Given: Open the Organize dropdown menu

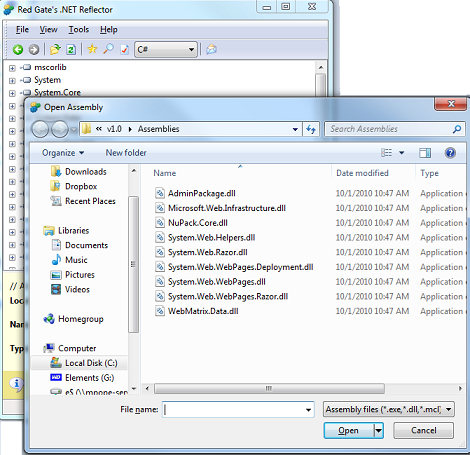Looking at the screenshot, I should [63, 153].
